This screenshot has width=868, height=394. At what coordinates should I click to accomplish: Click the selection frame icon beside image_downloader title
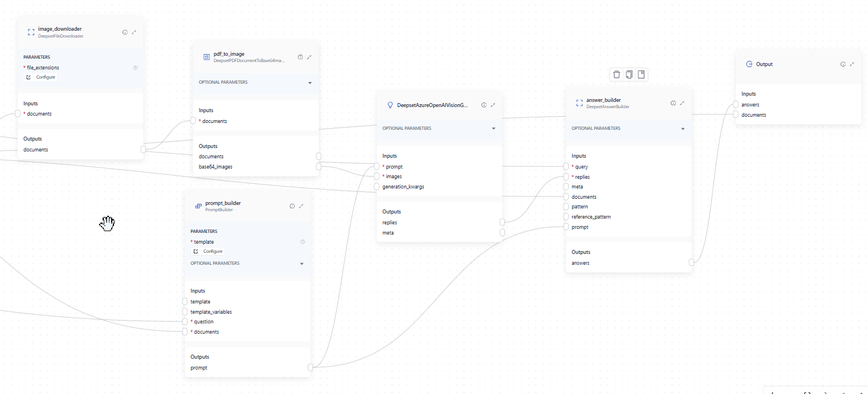point(31,31)
